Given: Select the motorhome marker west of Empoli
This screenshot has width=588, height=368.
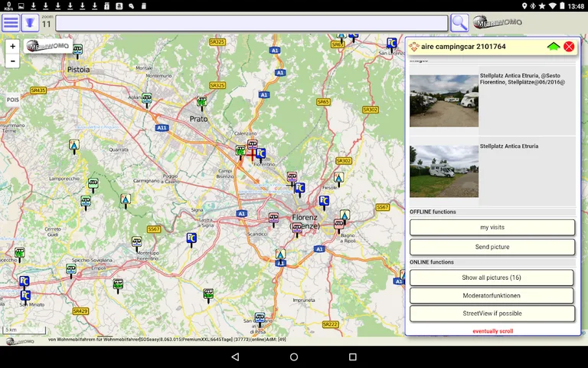Looking at the screenshot, I should (x=71, y=270).
